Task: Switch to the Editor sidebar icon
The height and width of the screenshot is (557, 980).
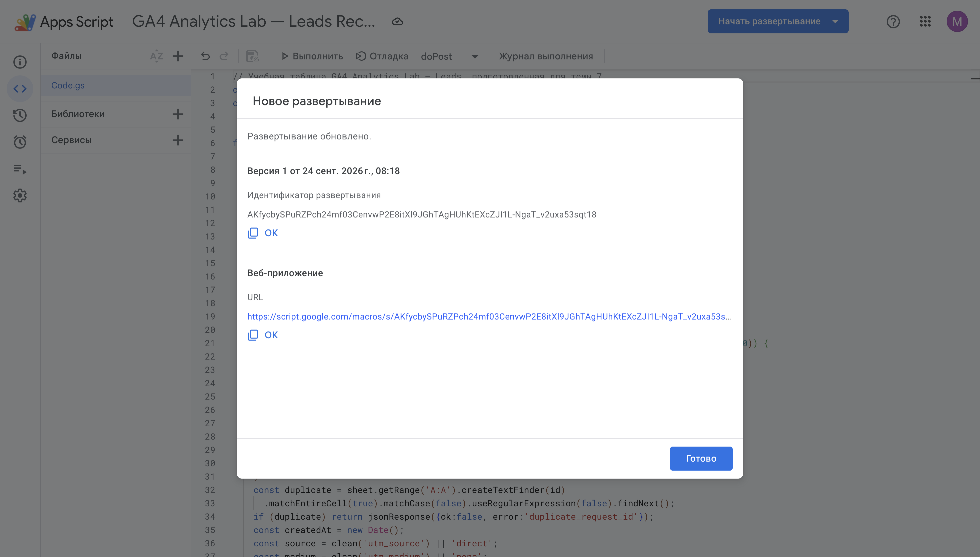Action: coord(20,89)
